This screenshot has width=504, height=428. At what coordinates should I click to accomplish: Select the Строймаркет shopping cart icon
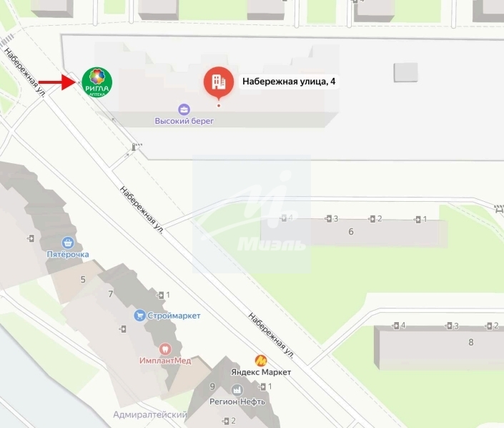pyautogui.click(x=139, y=315)
